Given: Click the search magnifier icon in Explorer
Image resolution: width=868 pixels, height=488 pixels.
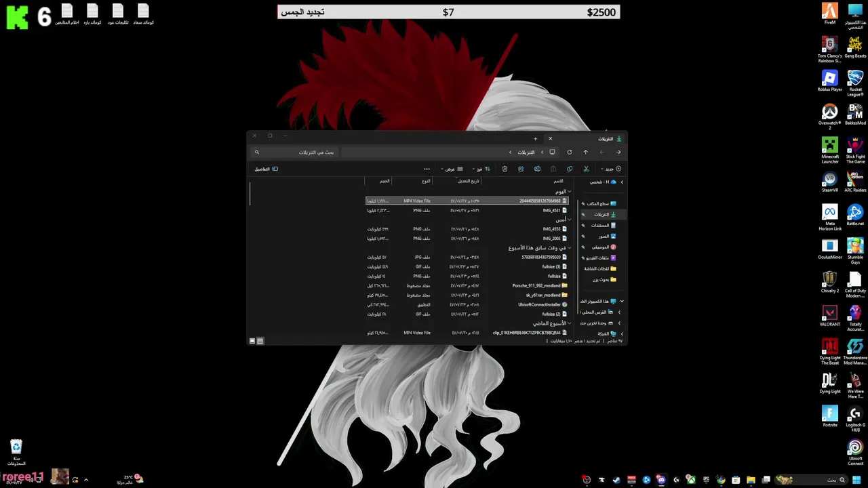Looking at the screenshot, I should (x=257, y=152).
